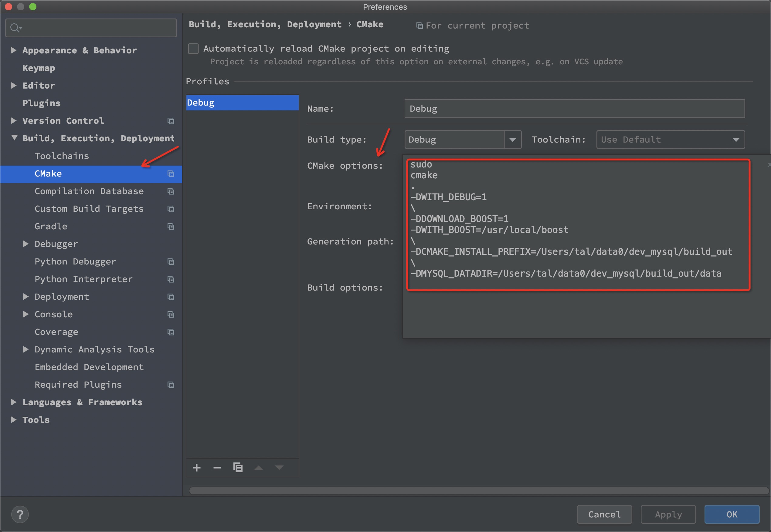Click project-level icon beside Custom Build Targets

coord(171,209)
